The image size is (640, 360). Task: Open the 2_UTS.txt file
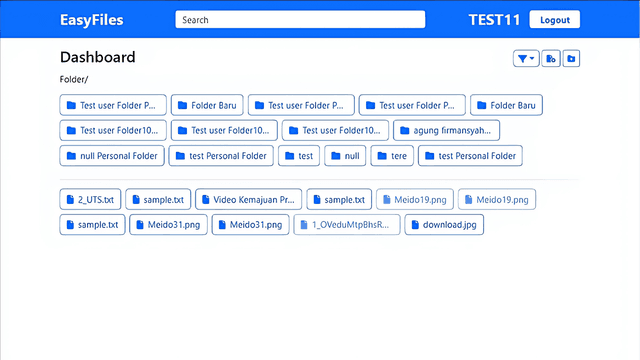pyautogui.click(x=90, y=199)
